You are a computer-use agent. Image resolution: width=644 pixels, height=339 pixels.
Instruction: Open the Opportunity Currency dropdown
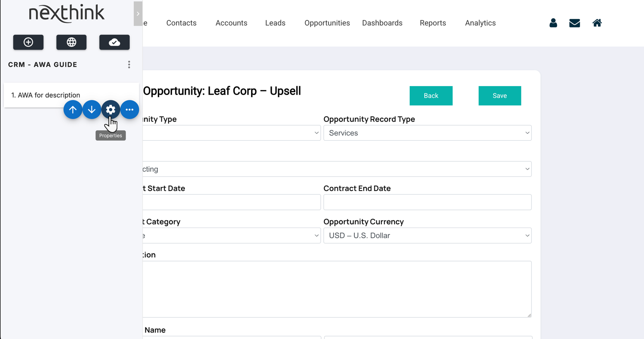427,236
